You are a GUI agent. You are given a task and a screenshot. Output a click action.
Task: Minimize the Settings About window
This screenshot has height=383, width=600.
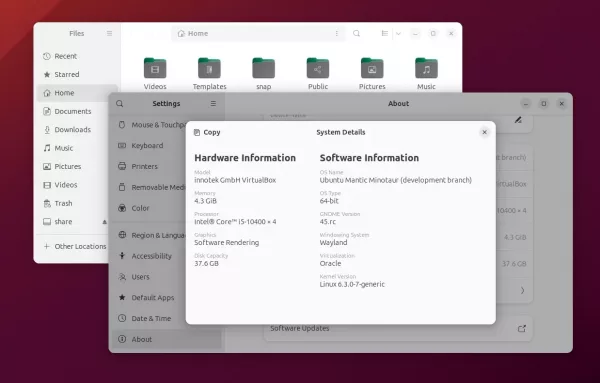pyautogui.click(x=526, y=104)
